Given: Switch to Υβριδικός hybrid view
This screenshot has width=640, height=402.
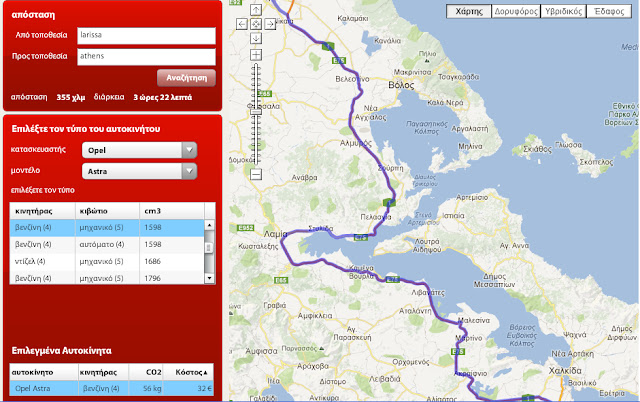Looking at the screenshot, I should [563, 11].
